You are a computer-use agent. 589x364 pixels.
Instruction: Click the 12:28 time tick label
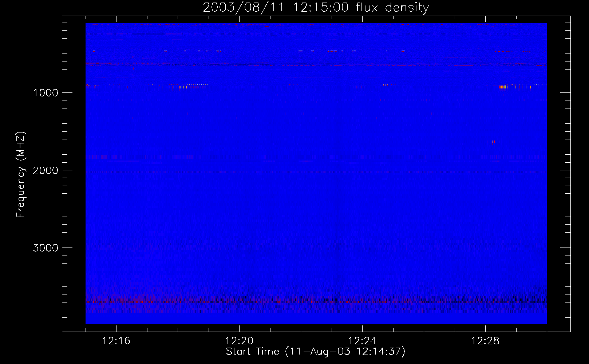(x=485, y=341)
